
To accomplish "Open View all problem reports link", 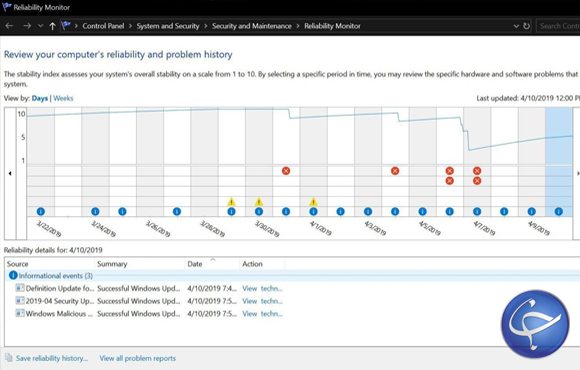I will 138,358.
